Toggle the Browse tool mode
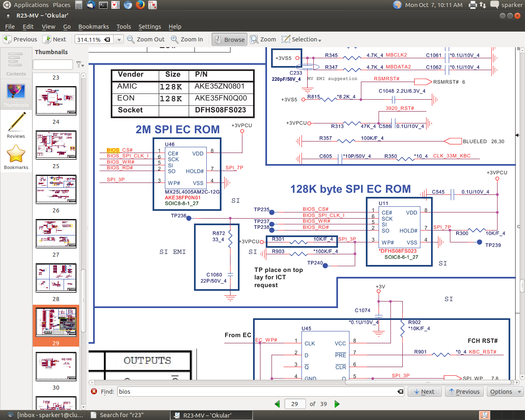This screenshot has height=420, width=525. pos(229,39)
